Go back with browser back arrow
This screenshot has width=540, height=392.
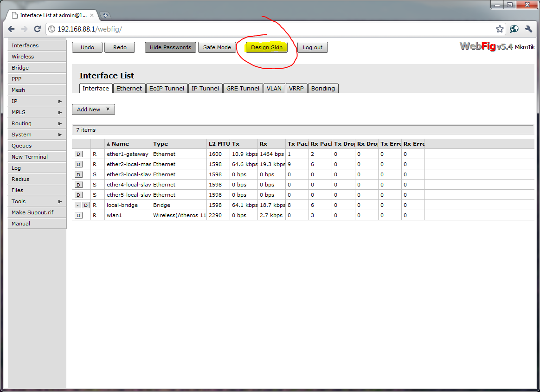click(11, 29)
